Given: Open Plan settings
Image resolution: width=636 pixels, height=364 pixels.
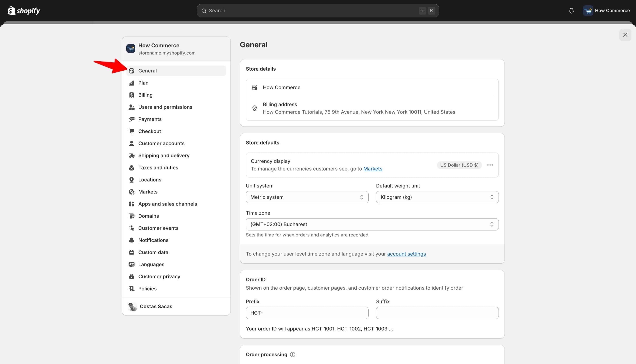Looking at the screenshot, I should click(x=176, y=83).
